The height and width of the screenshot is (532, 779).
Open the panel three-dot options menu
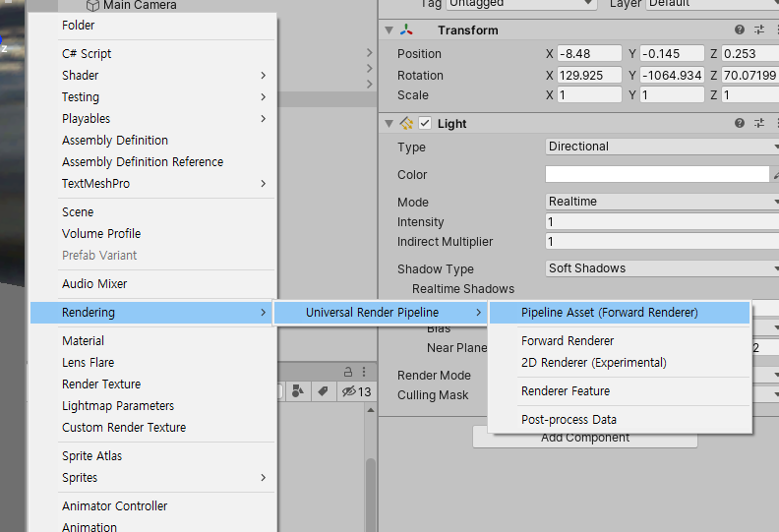pos(364,372)
